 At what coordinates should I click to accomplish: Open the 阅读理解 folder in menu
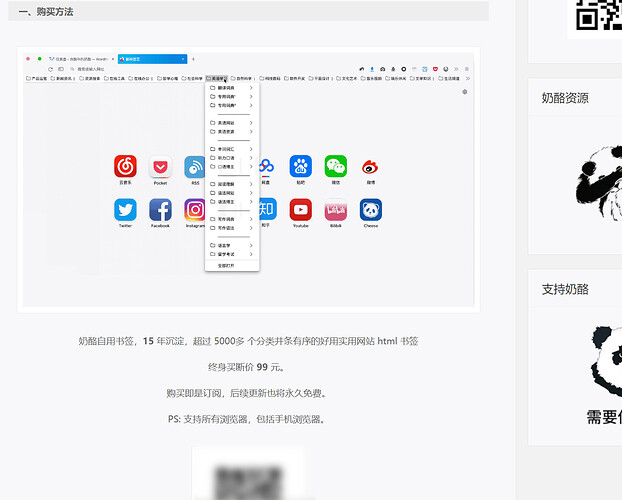(232, 184)
